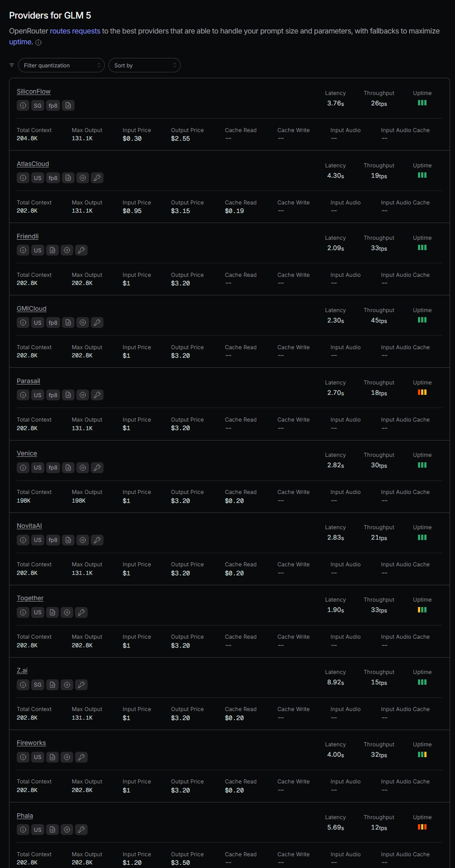
Task: Click the key icon under Parasail
Action: pos(97,395)
